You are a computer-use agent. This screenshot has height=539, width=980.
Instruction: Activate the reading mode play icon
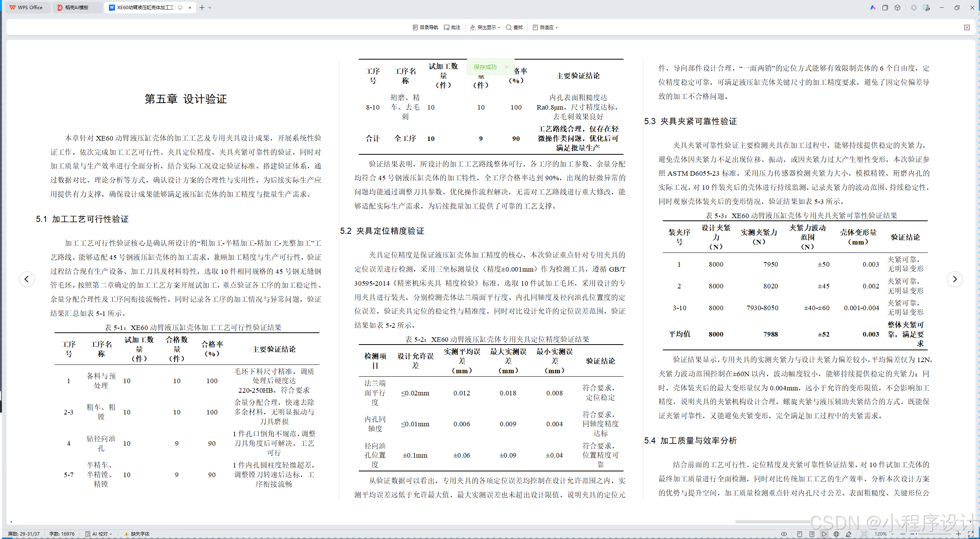[x=824, y=534]
